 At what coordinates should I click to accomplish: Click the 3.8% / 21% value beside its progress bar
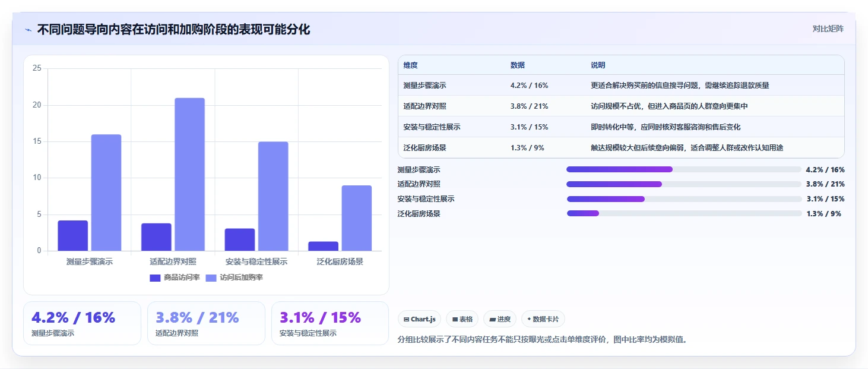click(x=825, y=184)
